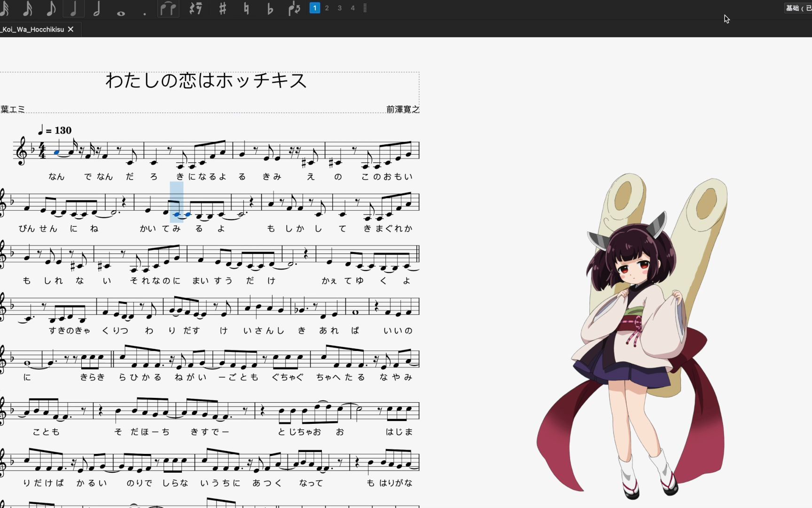Select the lyric きになるよ
This screenshot has height=508, width=812.
click(x=201, y=176)
